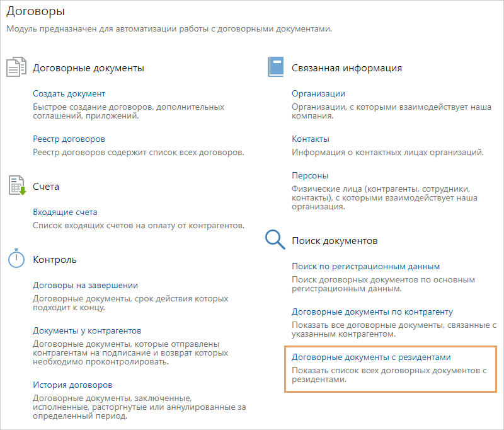Screen dimensions: 504x430
Task: Go to Входящие счета
Action: [x=65, y=212]
